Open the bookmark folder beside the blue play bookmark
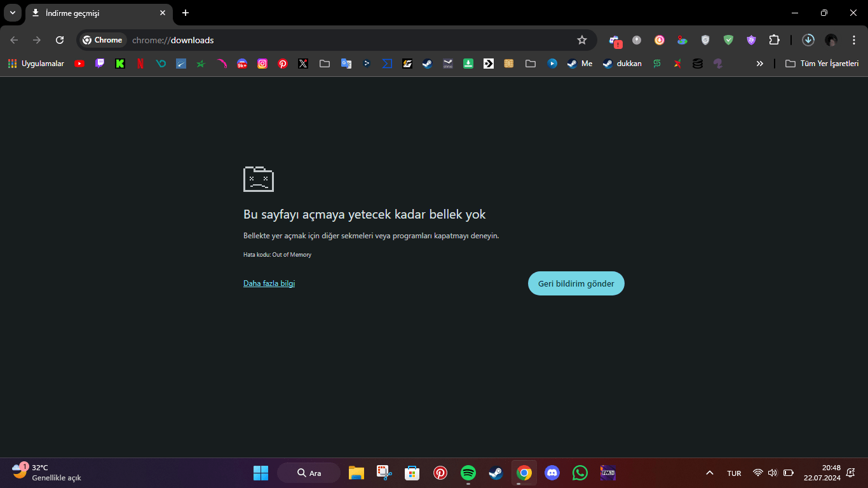The width and height of the screenshot is (868, 488). tap(531, 64)
